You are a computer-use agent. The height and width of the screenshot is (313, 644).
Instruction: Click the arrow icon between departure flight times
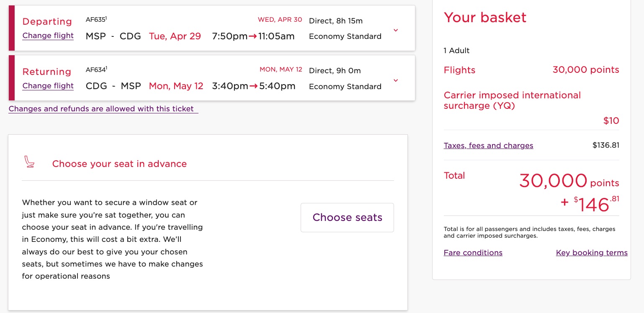coord(253,36)
